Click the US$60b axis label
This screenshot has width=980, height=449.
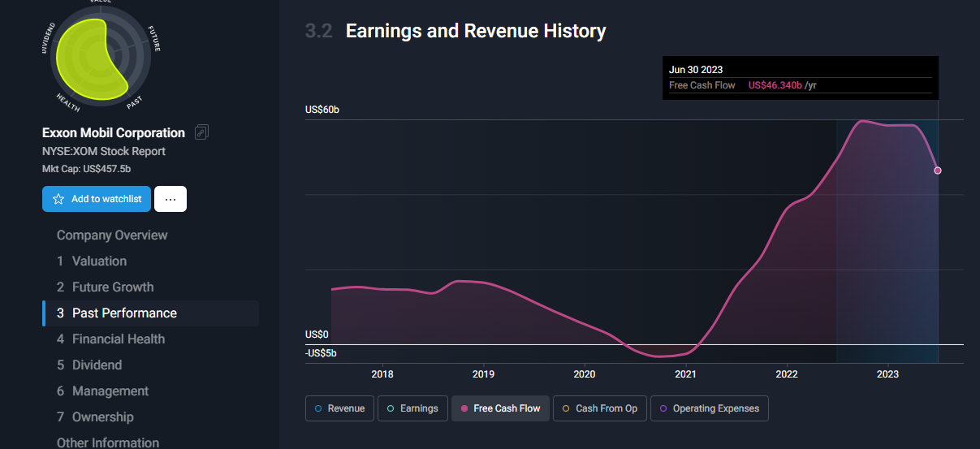(x=322, y=110)
